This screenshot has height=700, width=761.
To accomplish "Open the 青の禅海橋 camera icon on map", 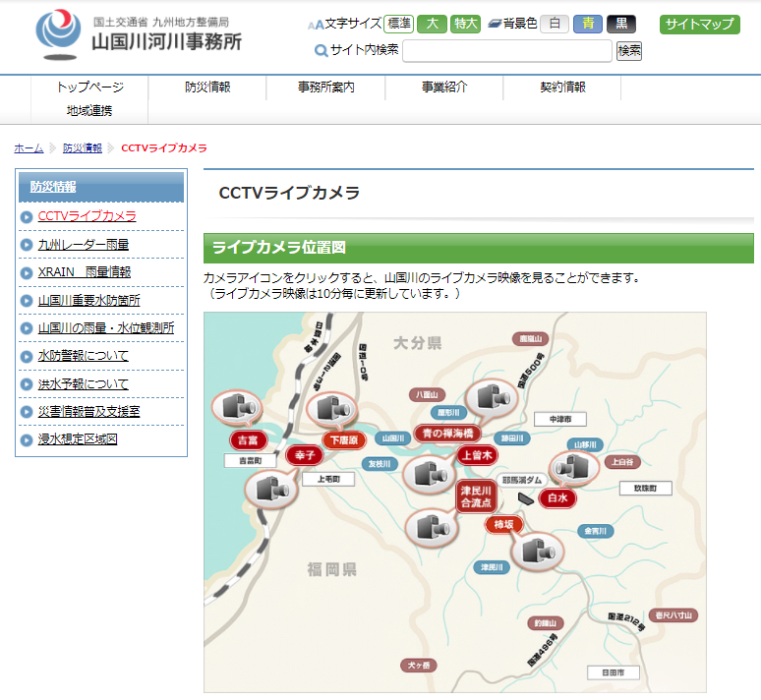I will (492, 399).
